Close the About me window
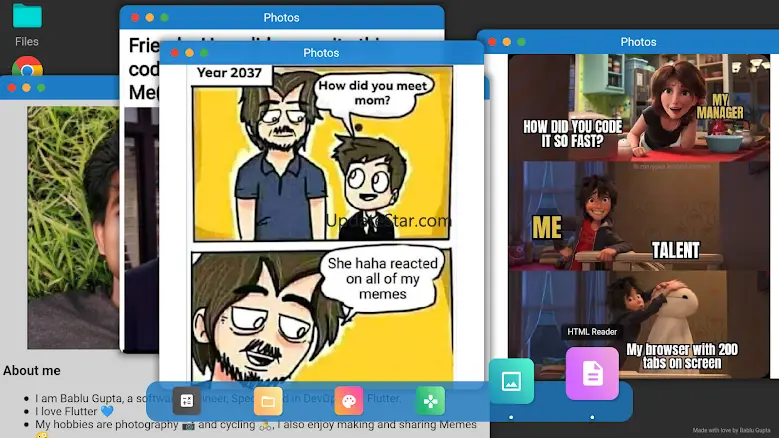This screenshot has width=779, height=438. point(12,88)
